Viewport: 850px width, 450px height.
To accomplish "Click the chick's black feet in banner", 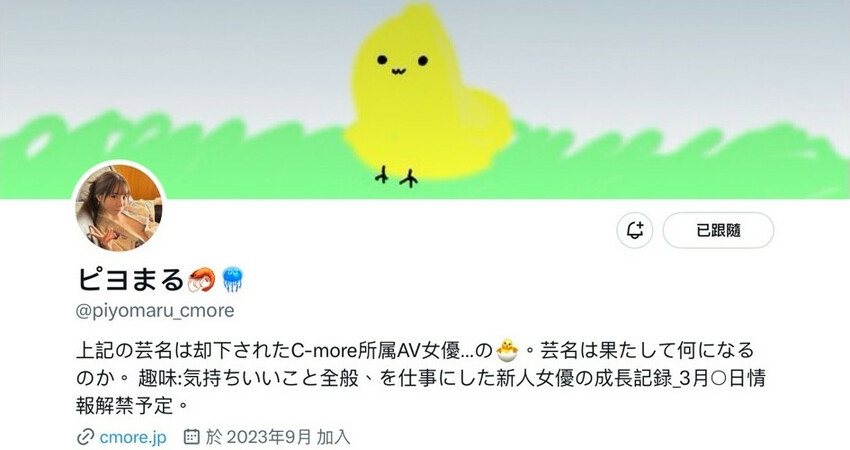I will click(397, 177).
